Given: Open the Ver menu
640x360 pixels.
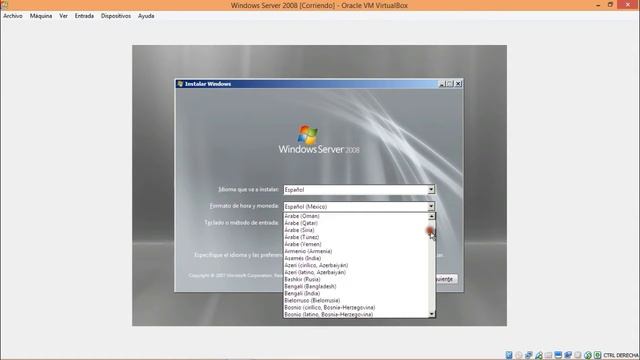Looking at the screenshot, I should [63, 16].
